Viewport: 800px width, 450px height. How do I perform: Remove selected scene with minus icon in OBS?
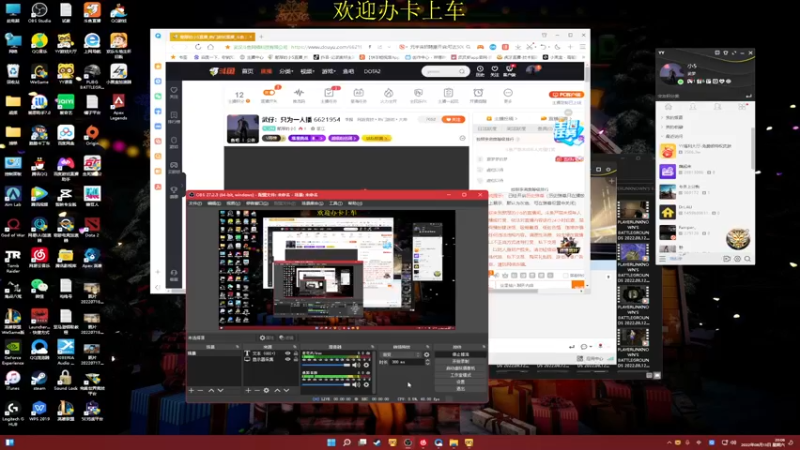coord(201,390)
